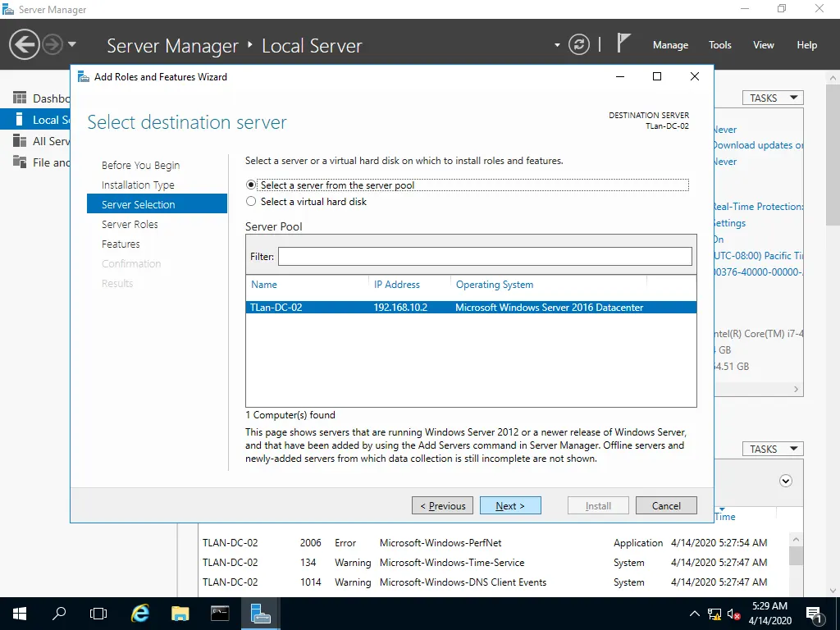Open navigation history dropdown arrow
Image resolution: width=840 pixels, height=630 pixels.
(x=72, y=44)
